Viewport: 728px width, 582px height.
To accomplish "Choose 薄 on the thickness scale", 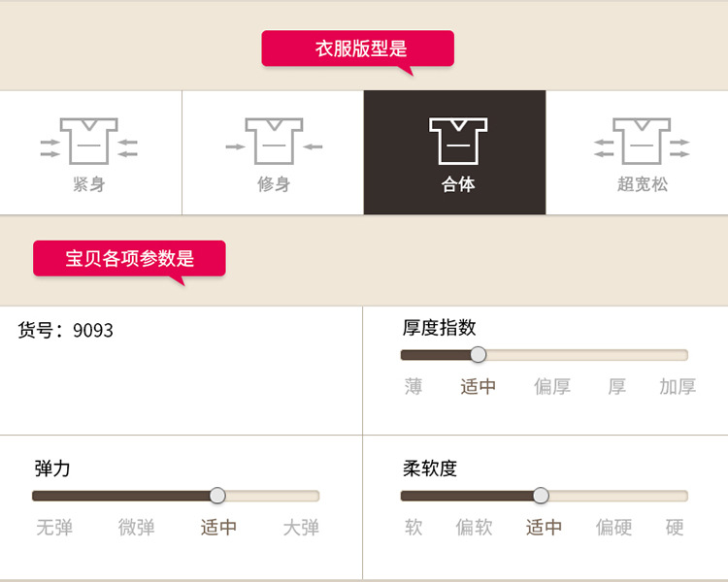I will 414,387.
